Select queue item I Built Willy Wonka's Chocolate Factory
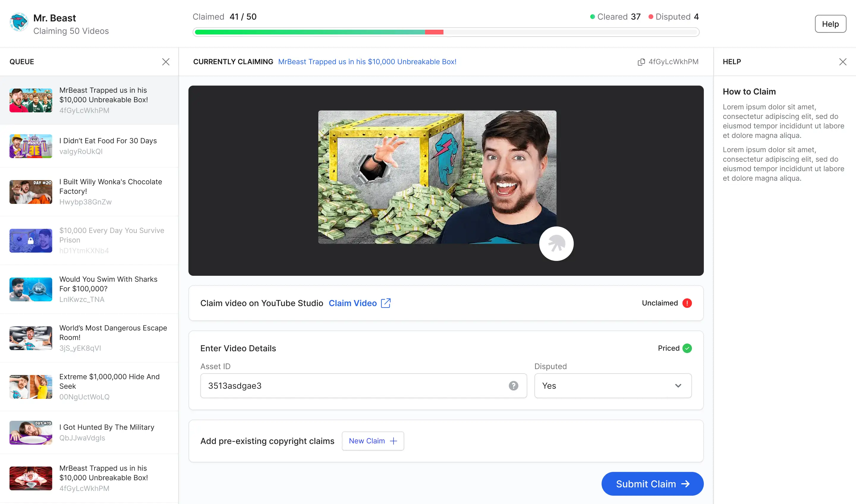 pos(89,192)
